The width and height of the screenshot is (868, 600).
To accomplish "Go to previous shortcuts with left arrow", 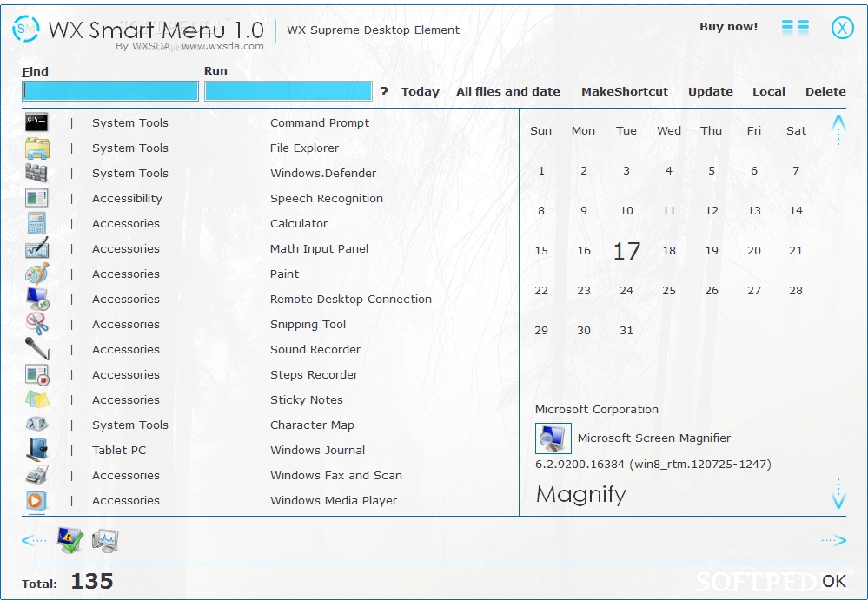I will tap(34, 540).
